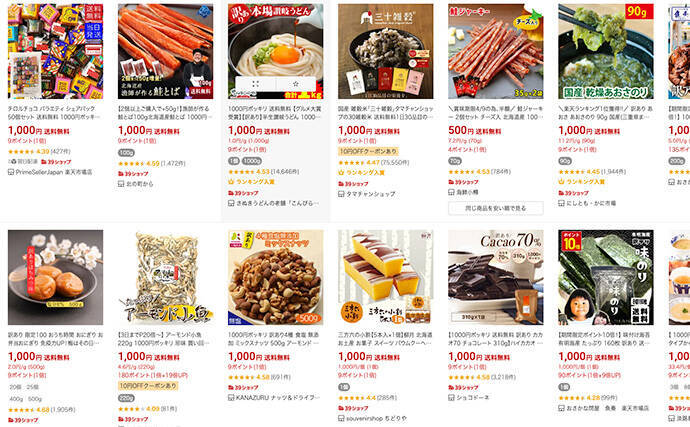The height and width of the screenshot is (427, 690).
Task: Click the expand-image icon on the udon thumbnail
Action: (255, 84)
